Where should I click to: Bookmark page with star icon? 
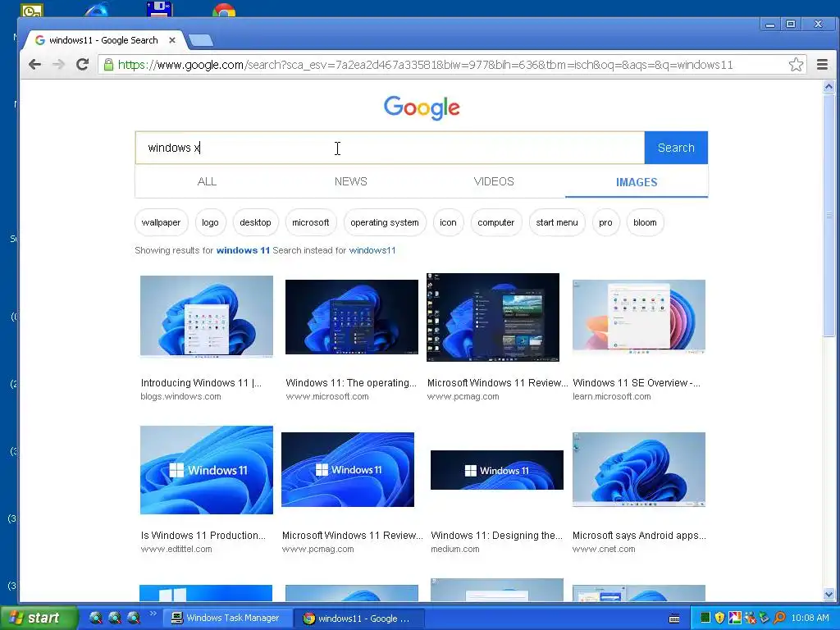tap(796, 65)
